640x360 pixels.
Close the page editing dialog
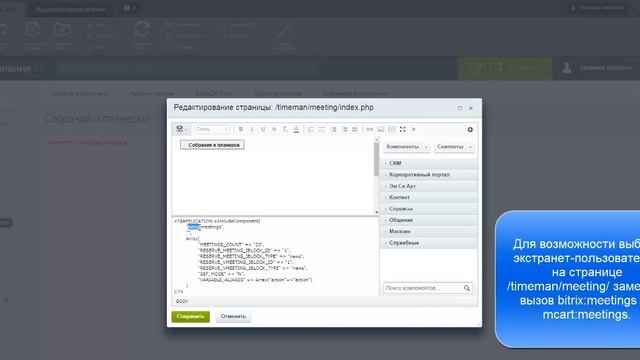pyautogui.click(x=471, y=108)
